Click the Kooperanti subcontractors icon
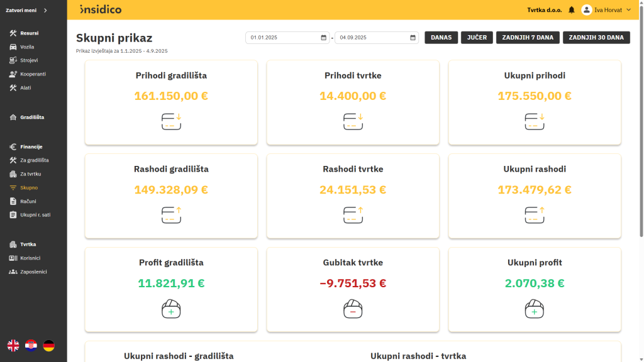The width and height of the screenshot is (644, 362). (14, 74)
